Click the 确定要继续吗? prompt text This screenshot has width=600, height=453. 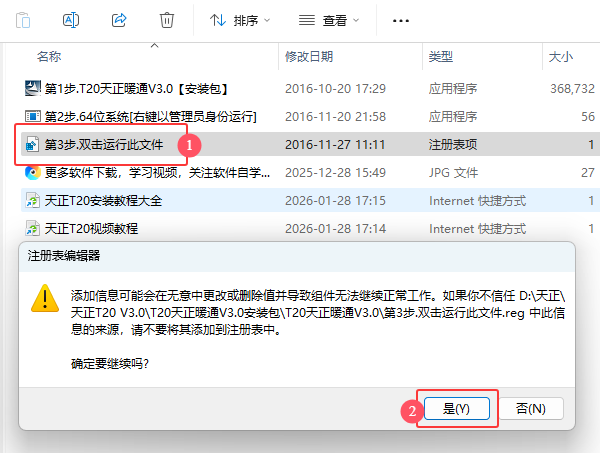109,363
